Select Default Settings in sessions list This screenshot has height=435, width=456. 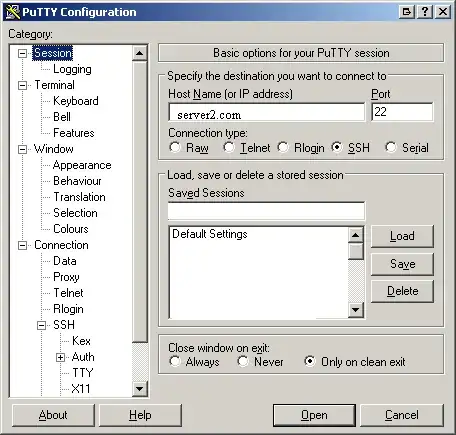click(x=210, y=234)
